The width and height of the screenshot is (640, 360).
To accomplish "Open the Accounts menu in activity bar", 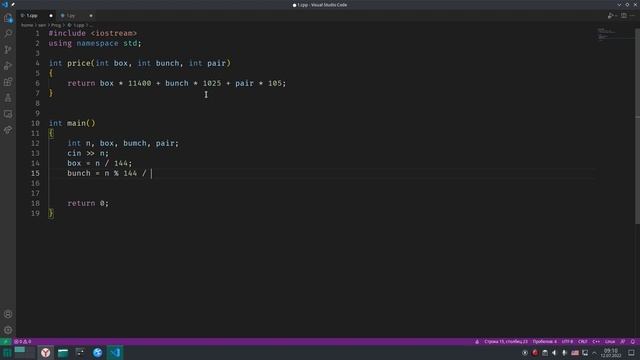I will coord(8,314).
